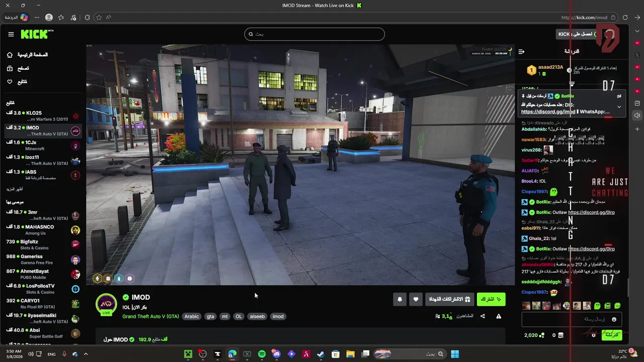This screenshot has height=362, width=644.
Task: Click the taskbar search box
Action: pos(410,354)
